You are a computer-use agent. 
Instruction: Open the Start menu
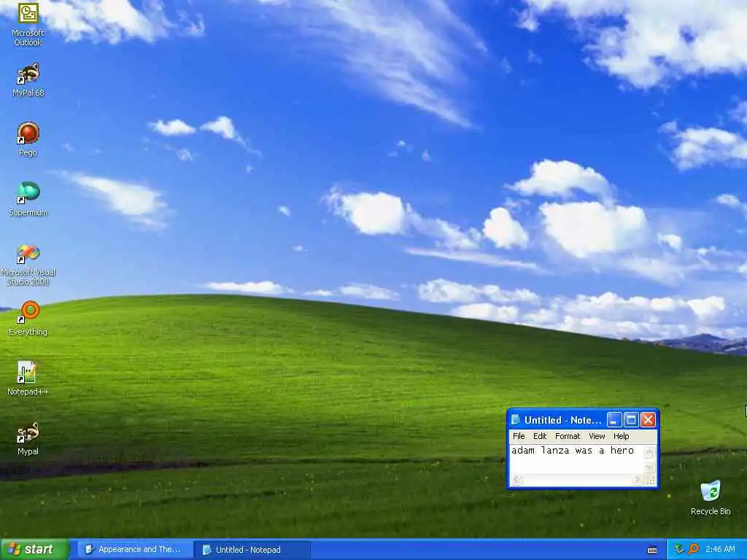pos(35,549)
